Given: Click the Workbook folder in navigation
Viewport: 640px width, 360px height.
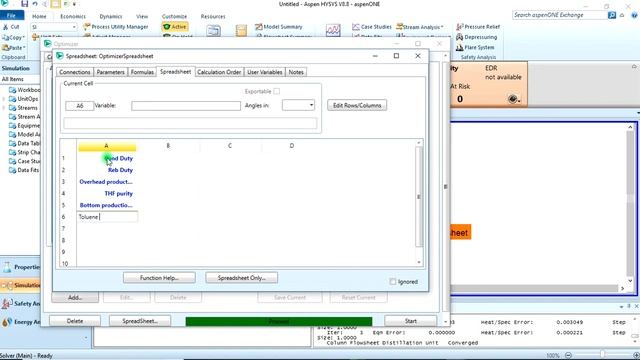Looking at the screenshot, I should coord(24,90).
